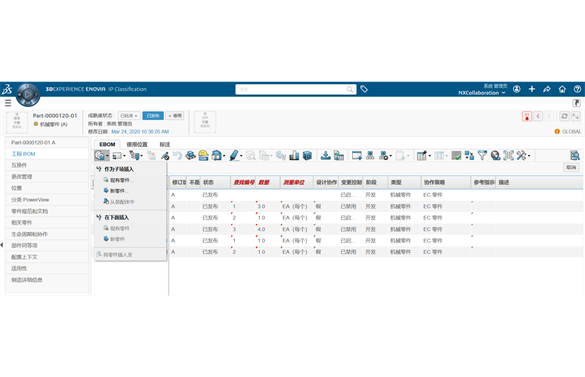Click the previous navigation arrow button
The width and height of the screenshot is (585, 377).
pos(538,116)
